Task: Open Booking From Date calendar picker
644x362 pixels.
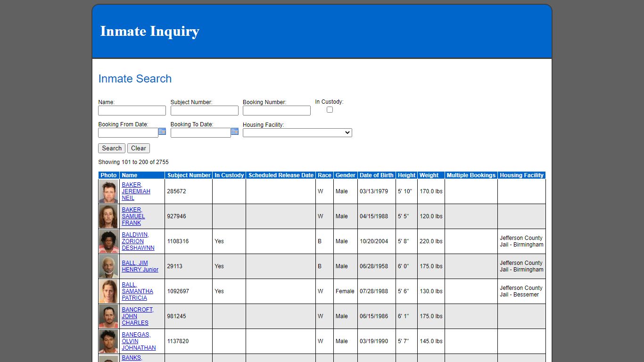Action: point(162,132)
